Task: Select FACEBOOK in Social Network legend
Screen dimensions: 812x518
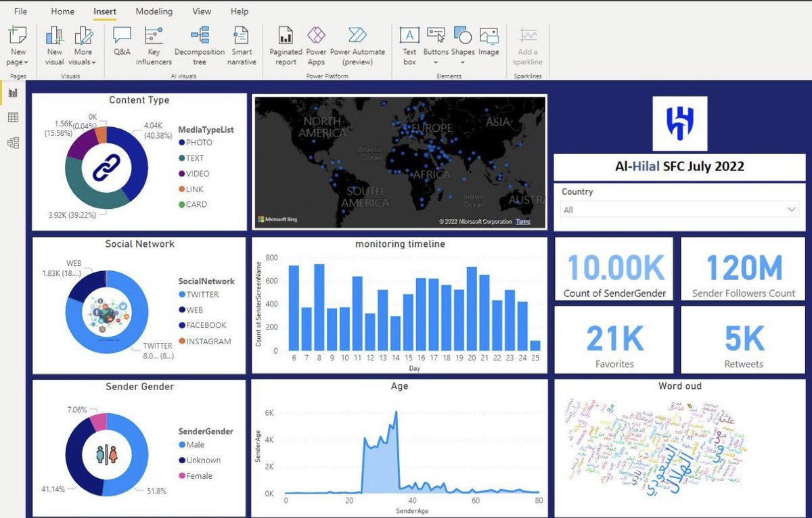Action: tap(202, 325)
